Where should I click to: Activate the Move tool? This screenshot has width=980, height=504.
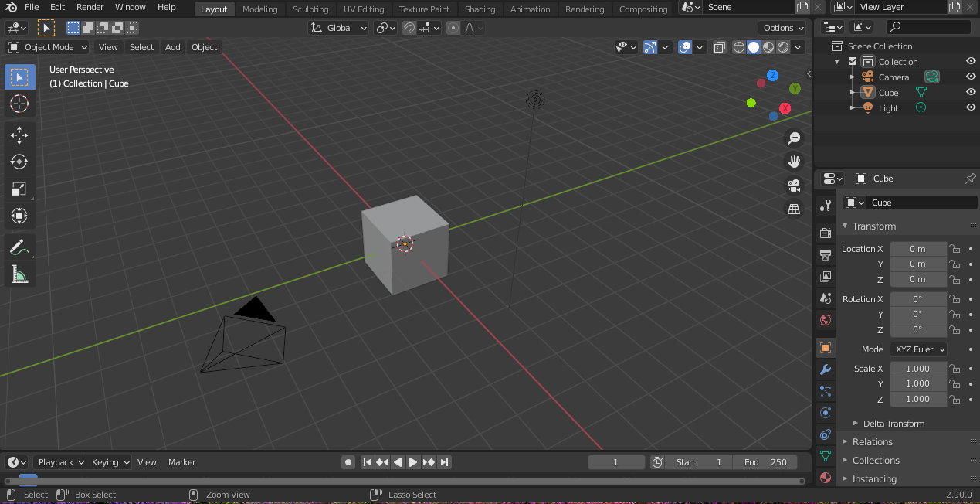19,135
